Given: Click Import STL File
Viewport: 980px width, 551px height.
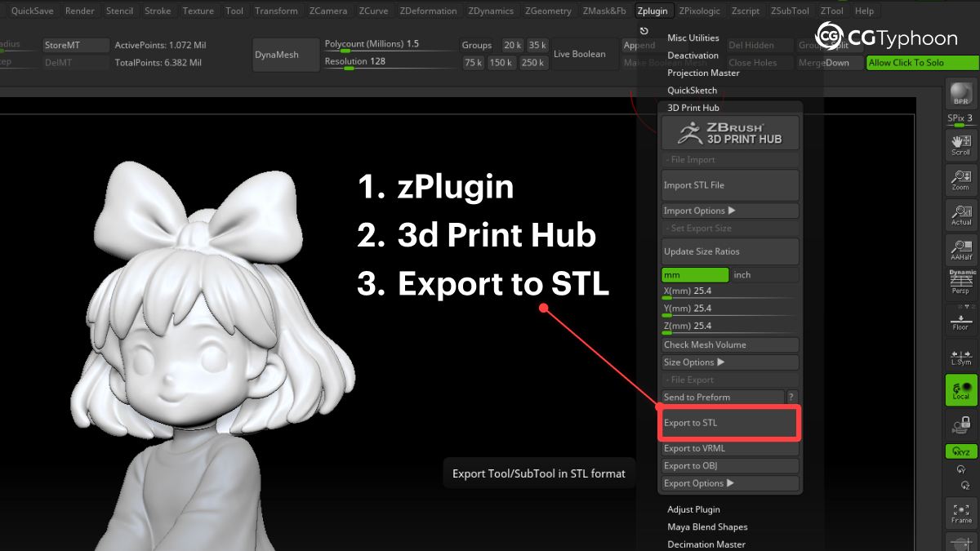Looking at the screenshot, I should coord(730,185).
